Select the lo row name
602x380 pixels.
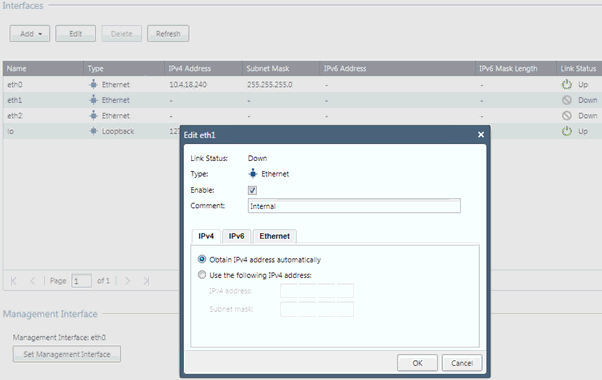pos(10,131)
